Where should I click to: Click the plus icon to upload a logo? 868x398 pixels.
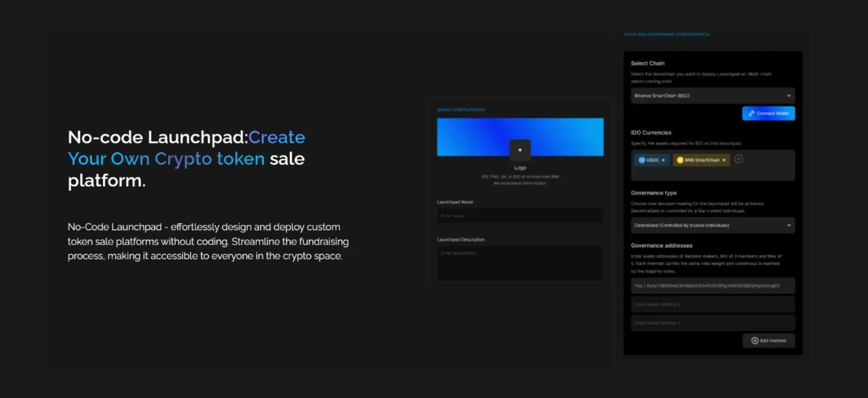tap(520, 150)
